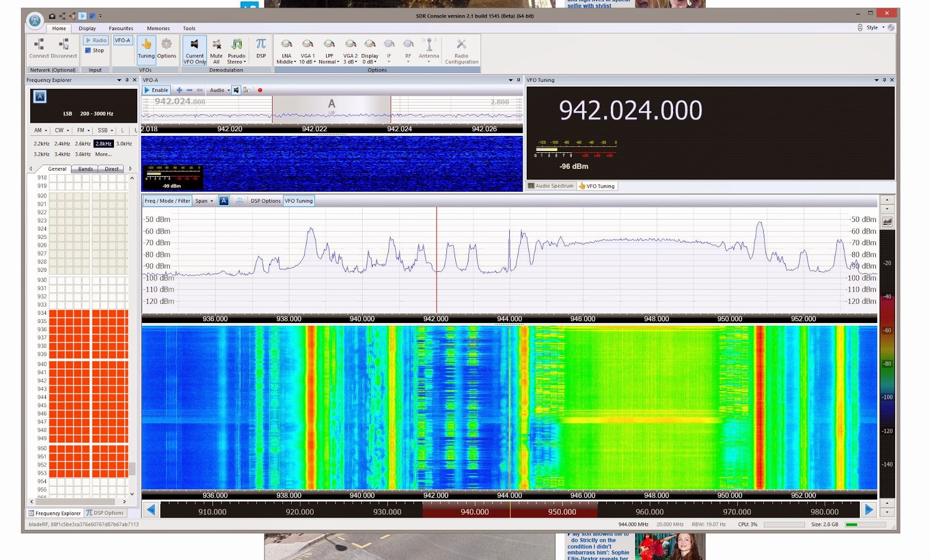The image size is (930, 560).
Task: Open the Audio dropdown in VFO-A
Action: coord(220,90)
